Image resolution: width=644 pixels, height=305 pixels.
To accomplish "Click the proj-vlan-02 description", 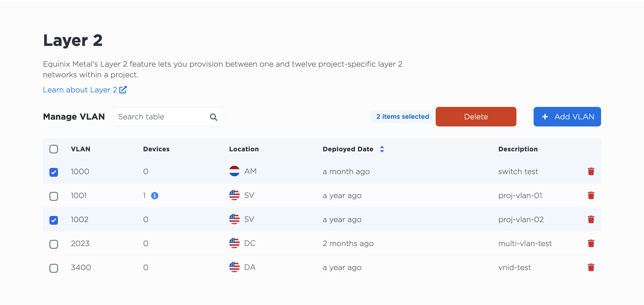I will [x=521, y=219].
